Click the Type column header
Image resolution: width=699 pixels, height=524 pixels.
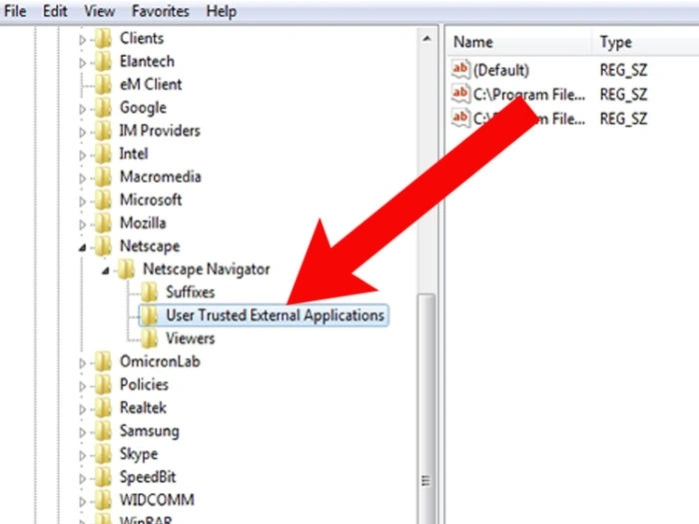coord(645,42)
